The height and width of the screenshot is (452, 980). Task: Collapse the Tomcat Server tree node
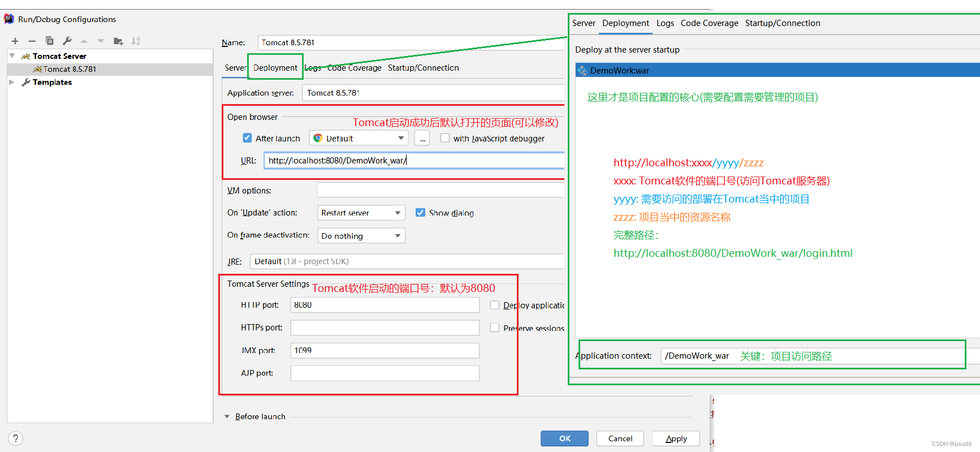[12, 56]
